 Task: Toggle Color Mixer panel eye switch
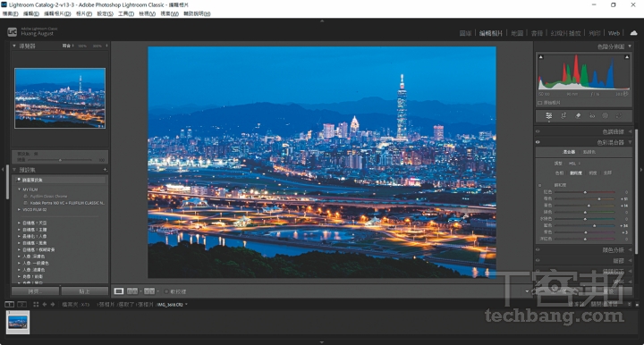tap(538, 142)
